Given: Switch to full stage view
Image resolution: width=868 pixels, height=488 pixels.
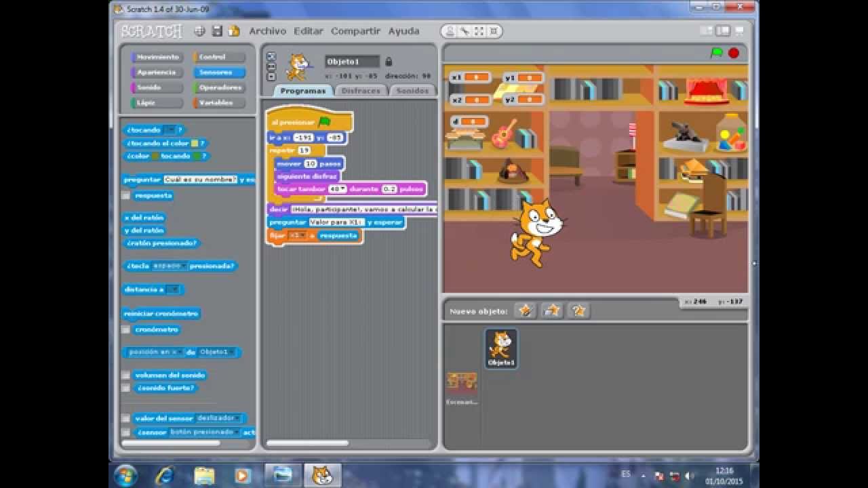Looking at the screenshot, I should pos(723,31).
